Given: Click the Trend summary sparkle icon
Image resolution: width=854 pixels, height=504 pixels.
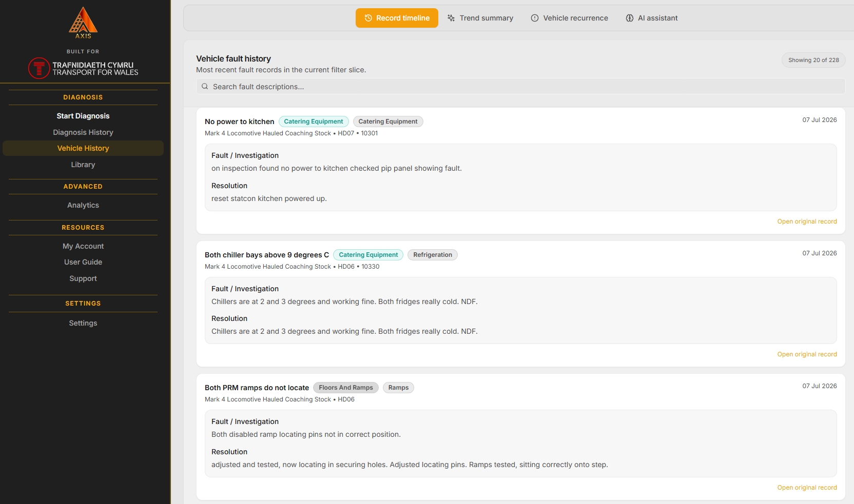Looking at the screenshot, I should coord(451,18).
